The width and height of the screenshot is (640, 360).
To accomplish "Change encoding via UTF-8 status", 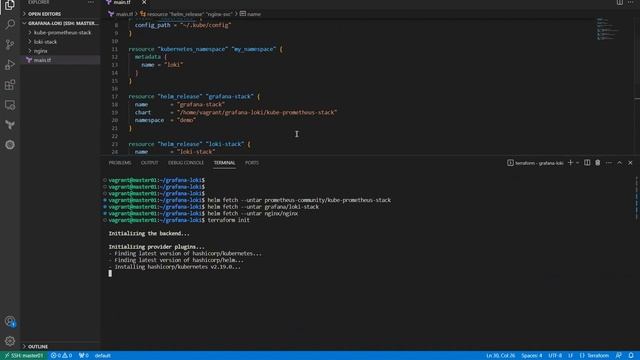I will [x=555, y=356].
